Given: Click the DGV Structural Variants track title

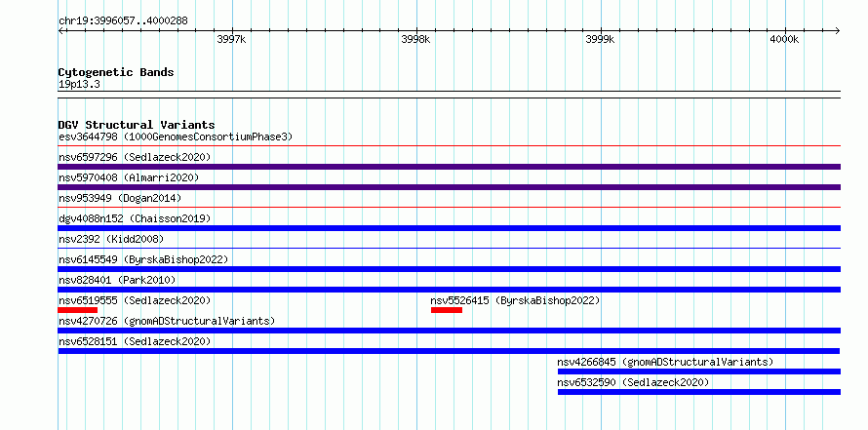Looking at the screenshot, I should (137, 125).
